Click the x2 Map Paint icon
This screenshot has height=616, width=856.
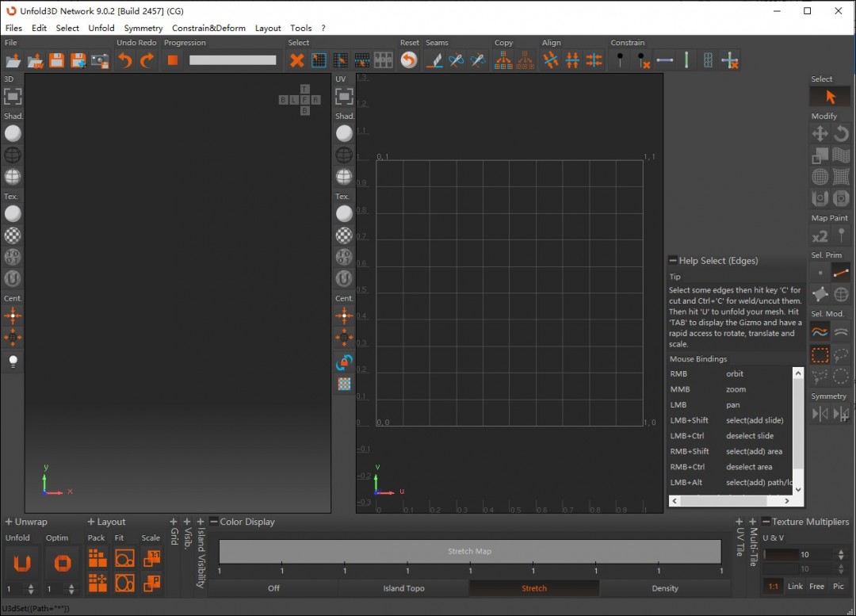[x=820, y=236]
